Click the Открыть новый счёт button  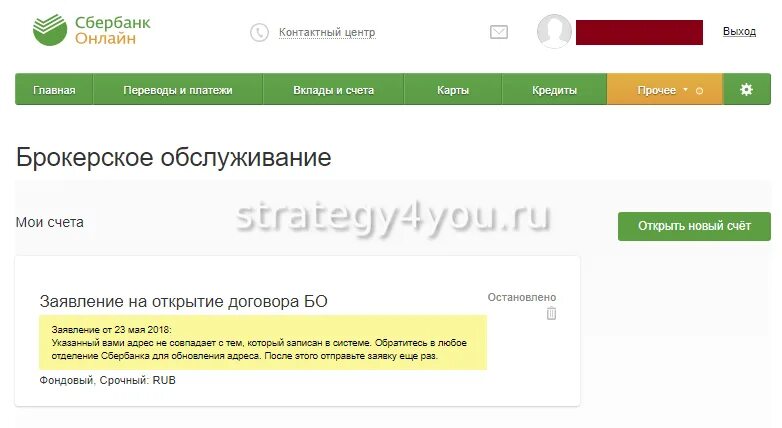(694, 226)
